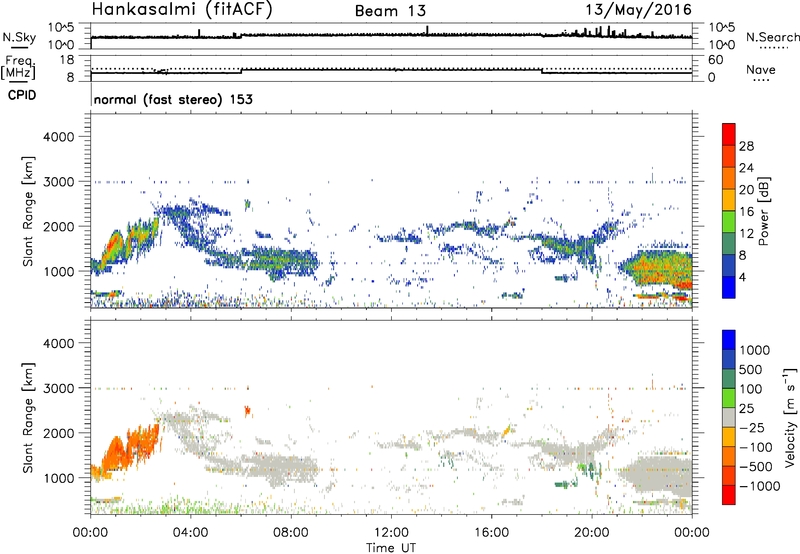Pick the red bottom segment of the velocity colorbar

[x=729, y=495]
